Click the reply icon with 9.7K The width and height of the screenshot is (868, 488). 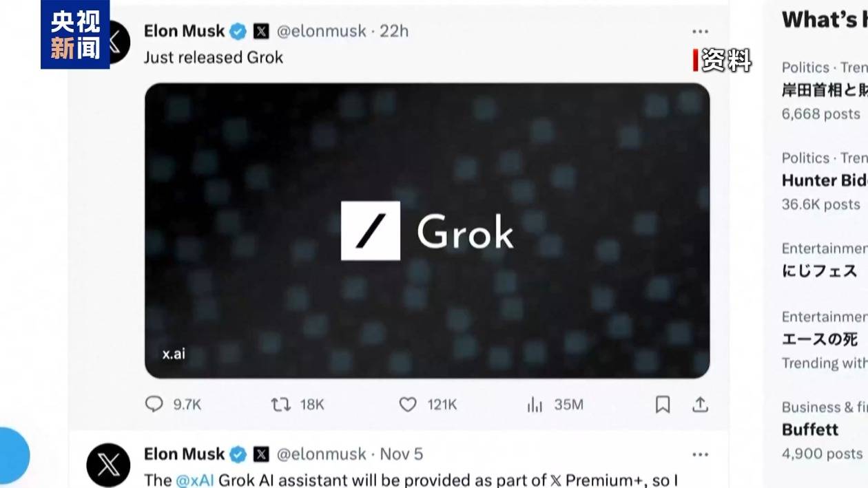click(154, 404)
